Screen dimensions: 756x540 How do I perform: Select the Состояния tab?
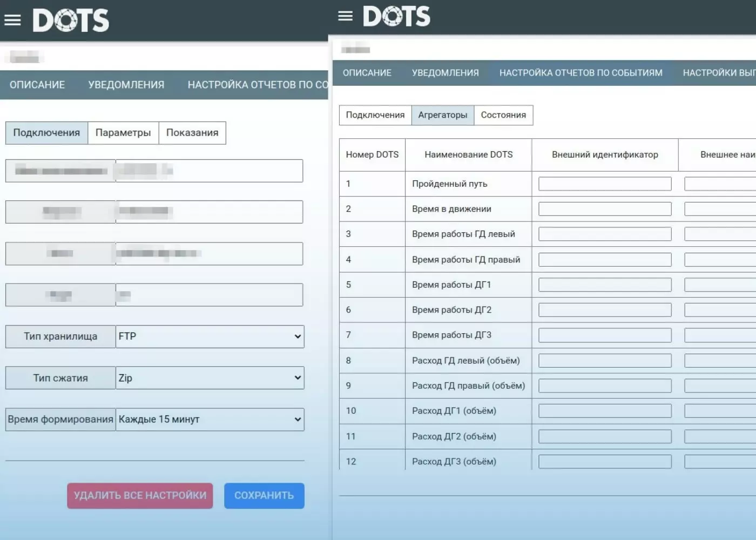point(503,115)
